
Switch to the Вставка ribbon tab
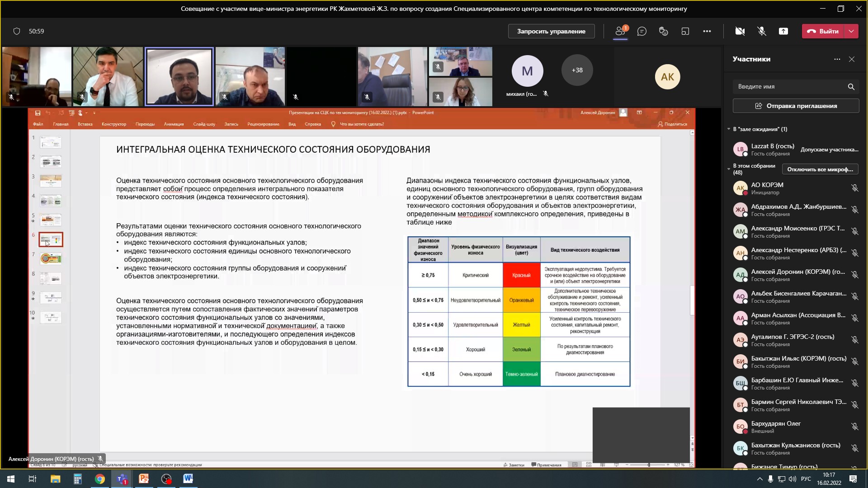point(85,124)
